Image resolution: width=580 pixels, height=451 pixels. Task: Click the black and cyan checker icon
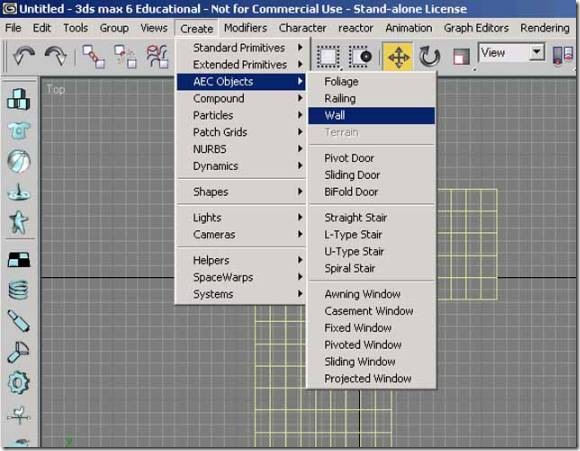[x=18, y=260]
